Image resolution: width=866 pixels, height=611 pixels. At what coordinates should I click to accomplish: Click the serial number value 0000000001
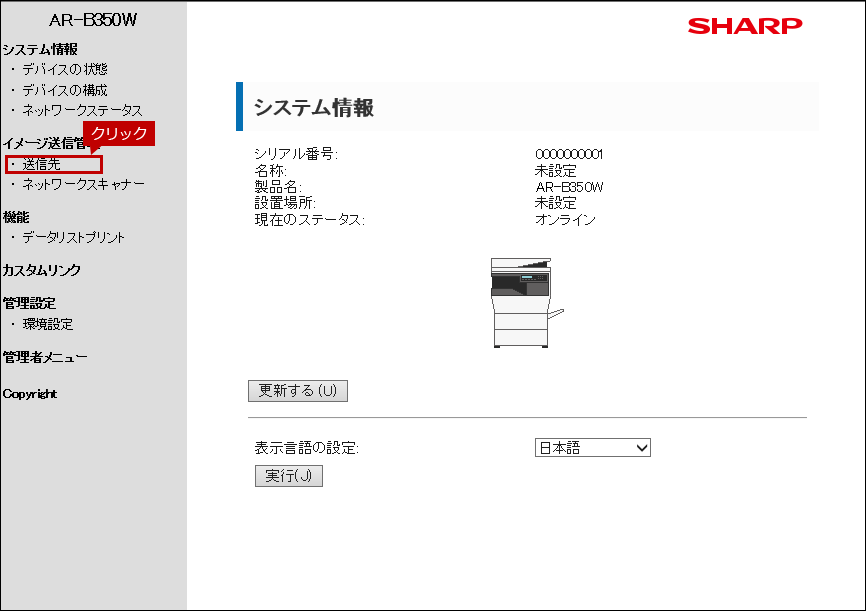(x=569, y=154)
